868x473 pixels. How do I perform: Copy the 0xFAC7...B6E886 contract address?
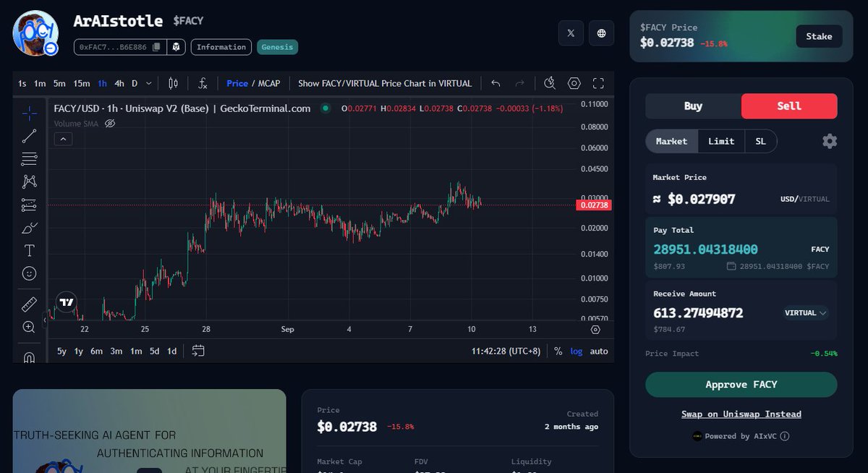pyautogui.click(x=156, y=47)
